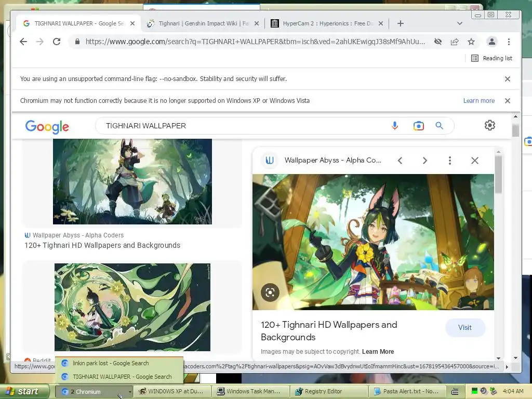Switch to Pasta Alert.txt Notepad

coord(407,392)
